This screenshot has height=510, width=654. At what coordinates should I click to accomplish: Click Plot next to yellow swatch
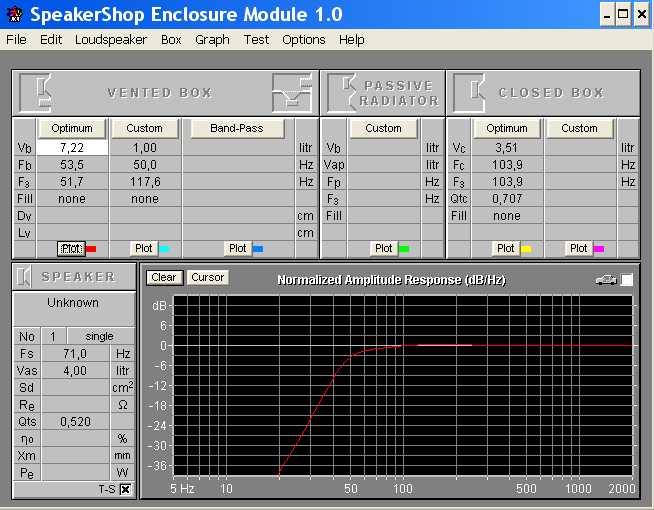pos(506,249)
